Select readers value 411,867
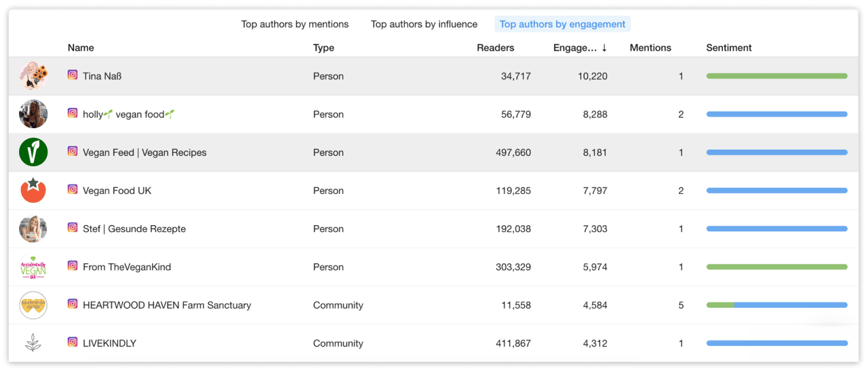 click(513, 343)
